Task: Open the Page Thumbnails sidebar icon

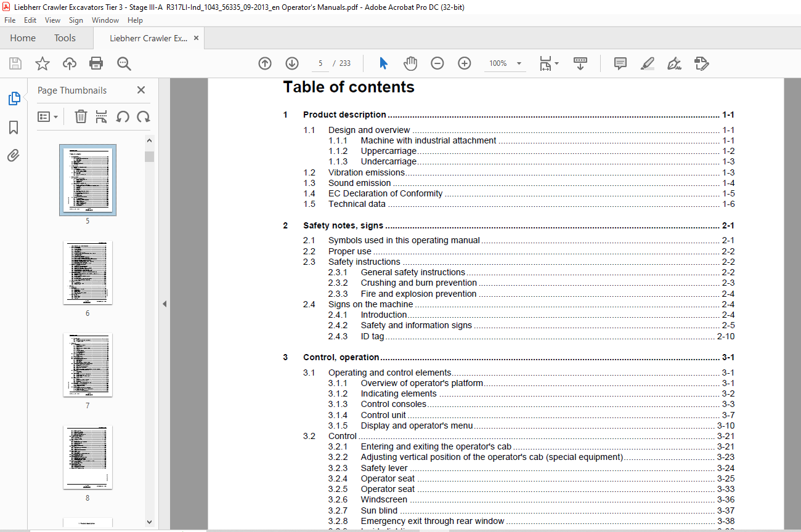Action: coord(14,99)
